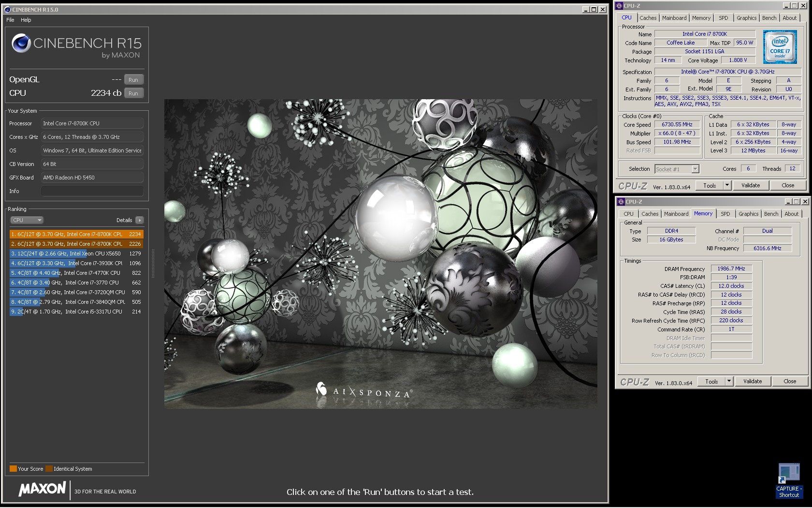Switch to Bench tab in upper CPU-Z window

click(769, 18)
